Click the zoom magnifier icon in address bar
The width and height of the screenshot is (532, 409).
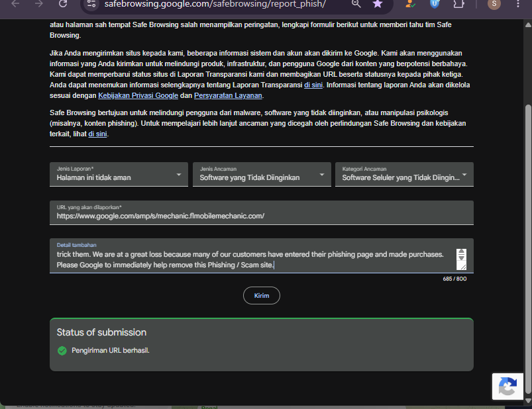[356, 4]
